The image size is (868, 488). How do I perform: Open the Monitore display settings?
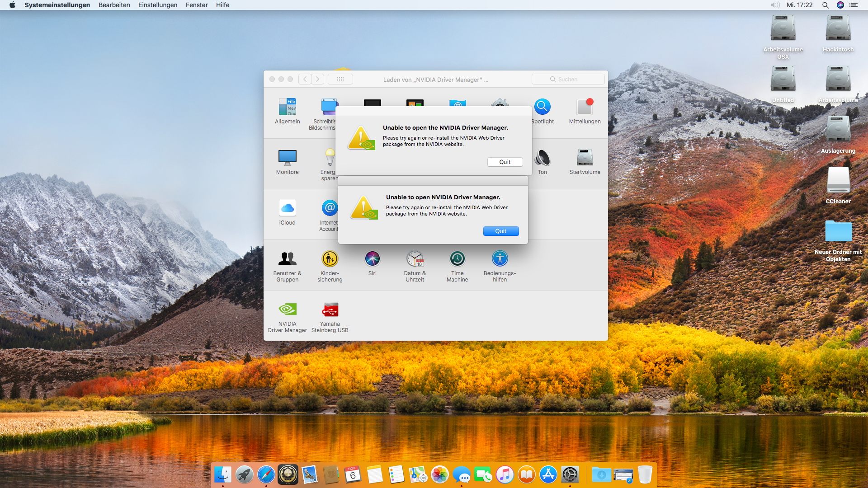(288, 162)
